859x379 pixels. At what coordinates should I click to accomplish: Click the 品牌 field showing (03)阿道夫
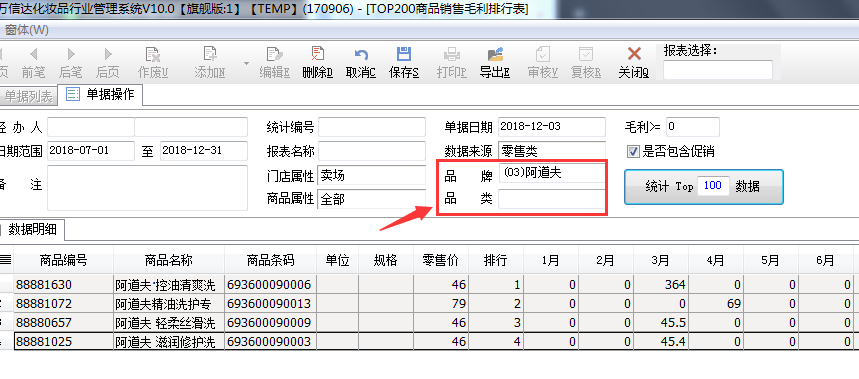tap(552, 174)
